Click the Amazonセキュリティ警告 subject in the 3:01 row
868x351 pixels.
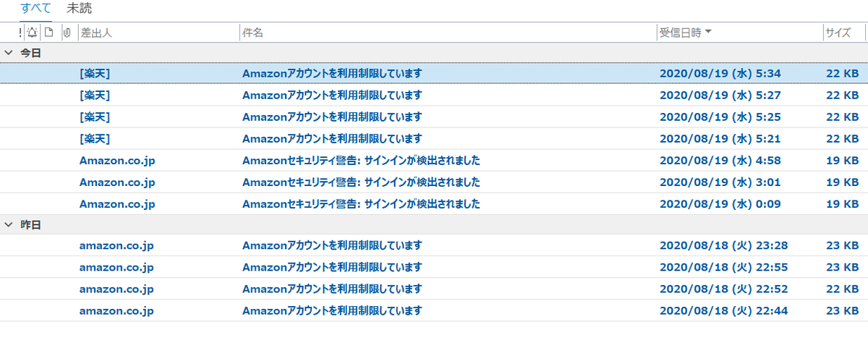(x=361, y=182)
